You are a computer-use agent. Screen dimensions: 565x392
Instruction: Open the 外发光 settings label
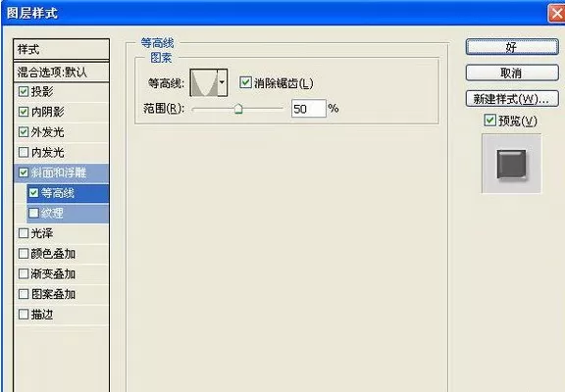coord(47,132)
